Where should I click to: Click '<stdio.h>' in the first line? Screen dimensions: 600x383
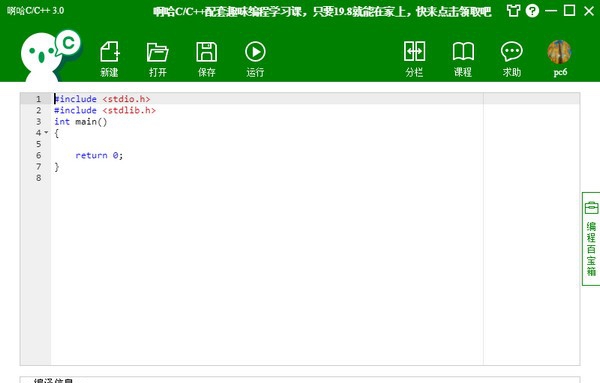point(126,99)
